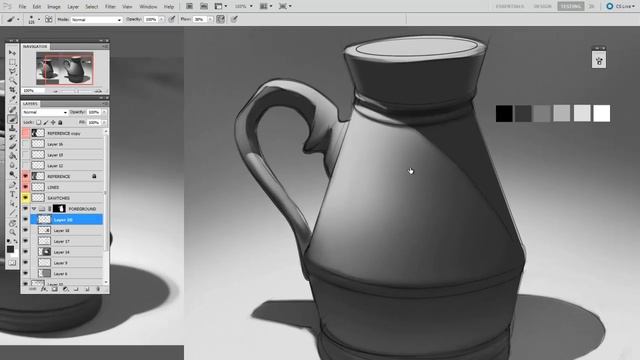Select the Eyedropper tool
640x360 pixels.
point(12,99)
